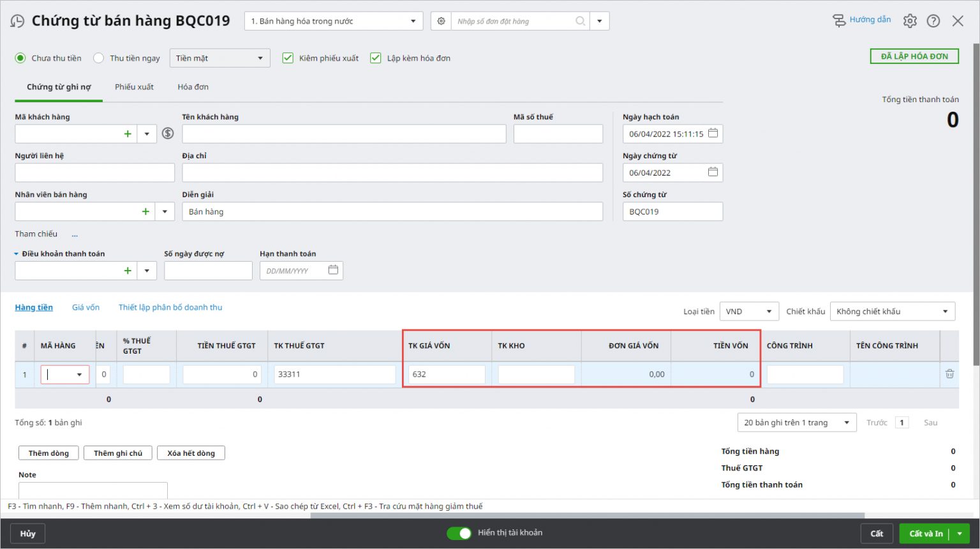The height and width of the screenshot is (549, 980).
Task: Uncheck the Kiêm phiếu xuất checkbox
Action: pos(288,58)
